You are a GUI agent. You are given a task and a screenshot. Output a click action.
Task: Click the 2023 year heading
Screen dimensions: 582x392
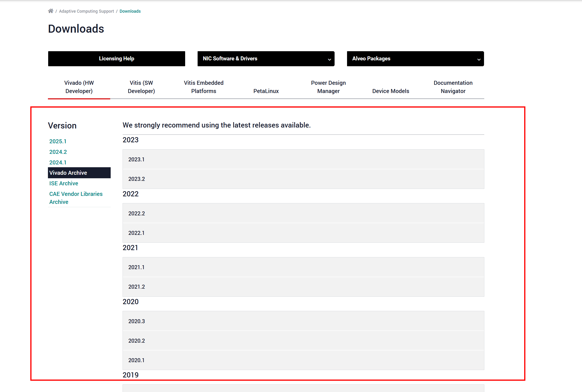(x=130, y=140)
